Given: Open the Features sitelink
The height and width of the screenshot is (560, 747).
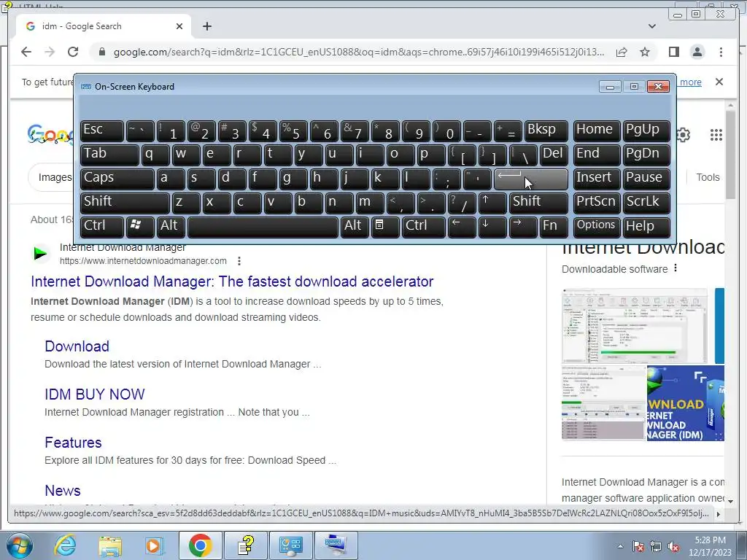Looking at the screenshot, I should pos(73,443).
